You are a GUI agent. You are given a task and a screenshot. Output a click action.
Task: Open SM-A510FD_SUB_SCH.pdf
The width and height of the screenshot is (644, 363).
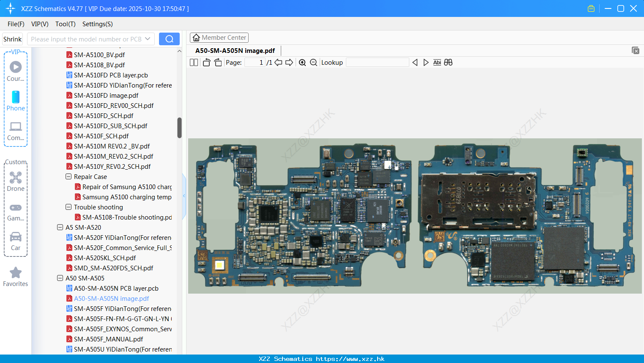coord(110,126)
